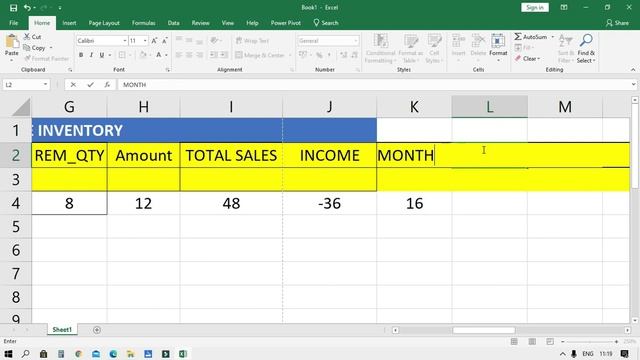The image size is (640, 360).
Task: Switch to the Power Pivot tab
Action: (286, 23)
